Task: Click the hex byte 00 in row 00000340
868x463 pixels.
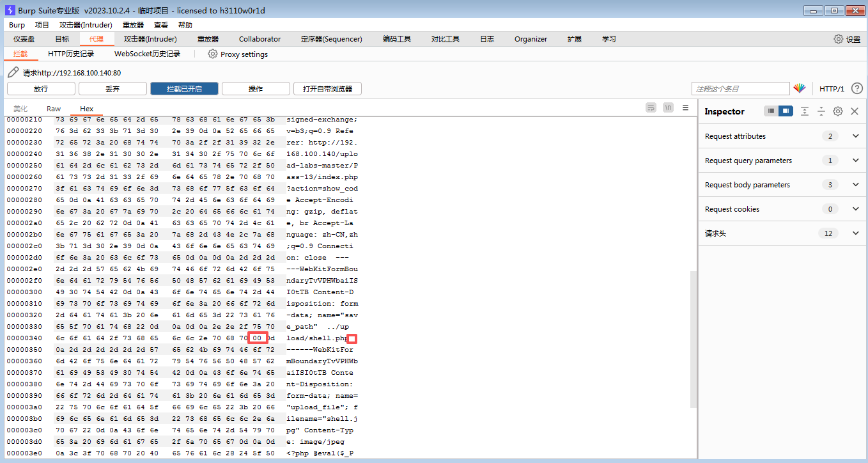Action: click(257, 338)
